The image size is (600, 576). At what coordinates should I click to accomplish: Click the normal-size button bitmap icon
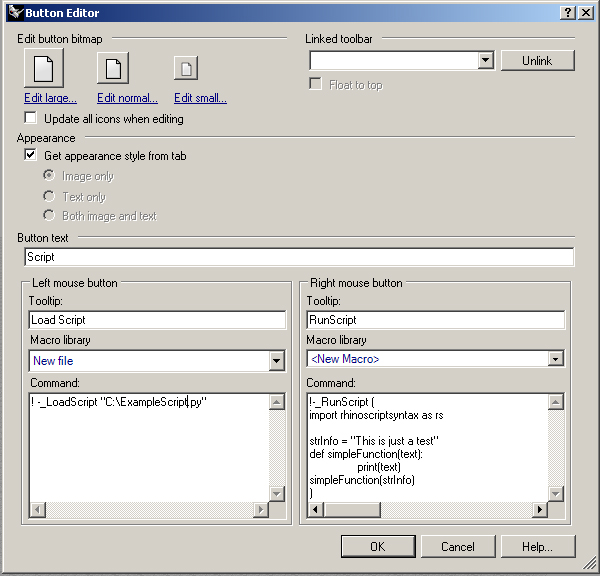pyautogui.click(x=113, y=68)
